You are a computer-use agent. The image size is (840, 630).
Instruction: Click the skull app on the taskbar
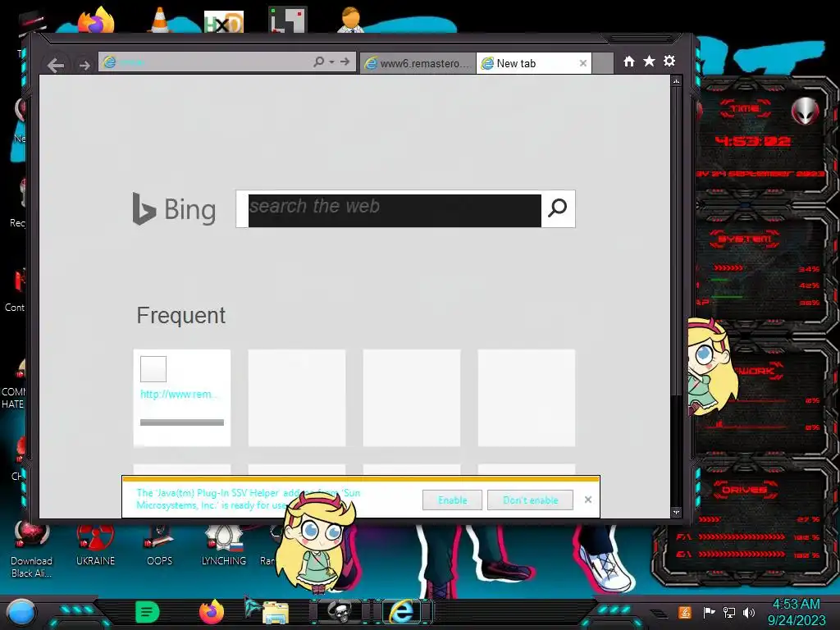(340, 611)
